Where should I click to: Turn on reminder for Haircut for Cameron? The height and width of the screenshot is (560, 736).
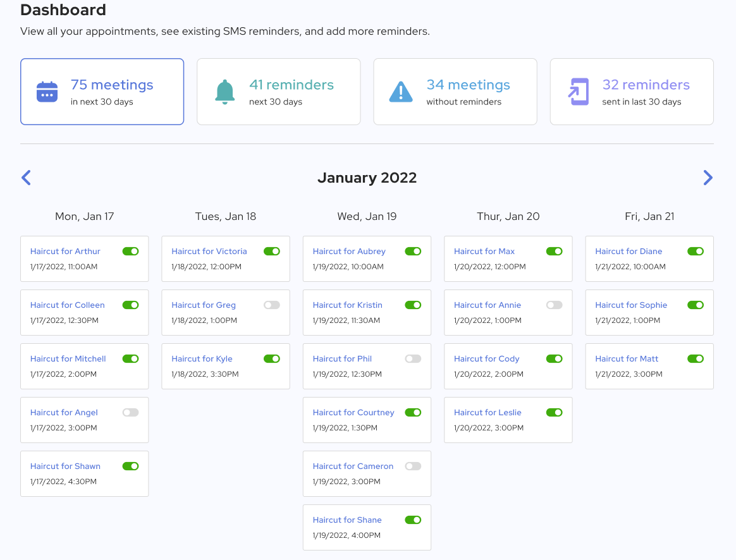click(x=413, y=466)
